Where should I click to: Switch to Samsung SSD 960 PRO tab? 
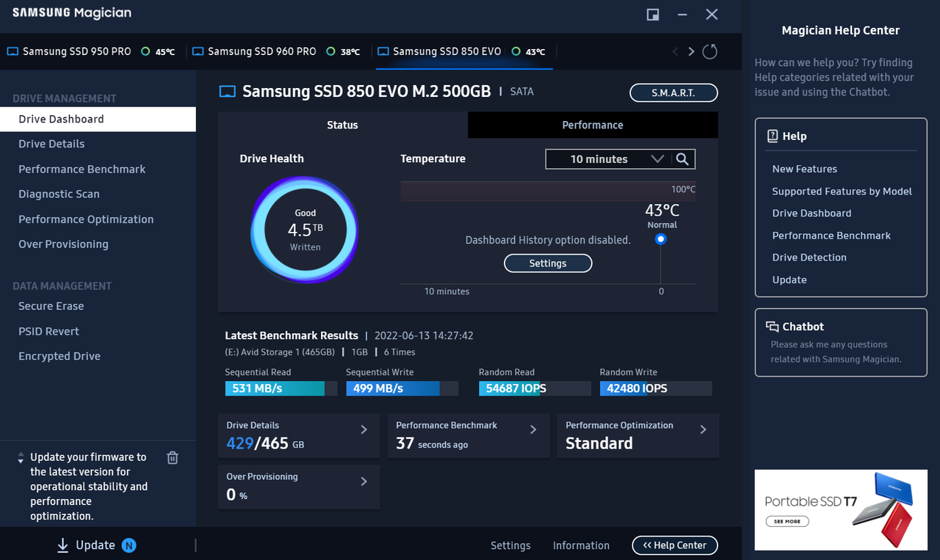coord(276,51)
